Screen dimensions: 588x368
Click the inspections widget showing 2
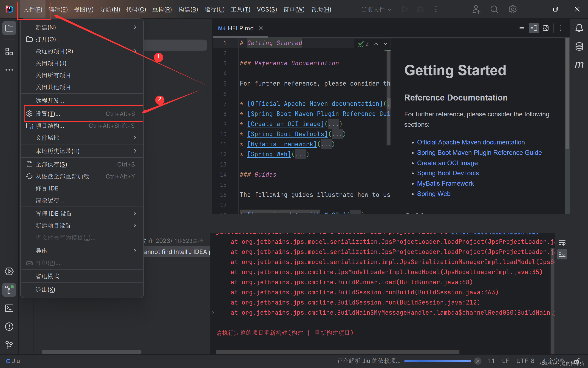(363, 43)
